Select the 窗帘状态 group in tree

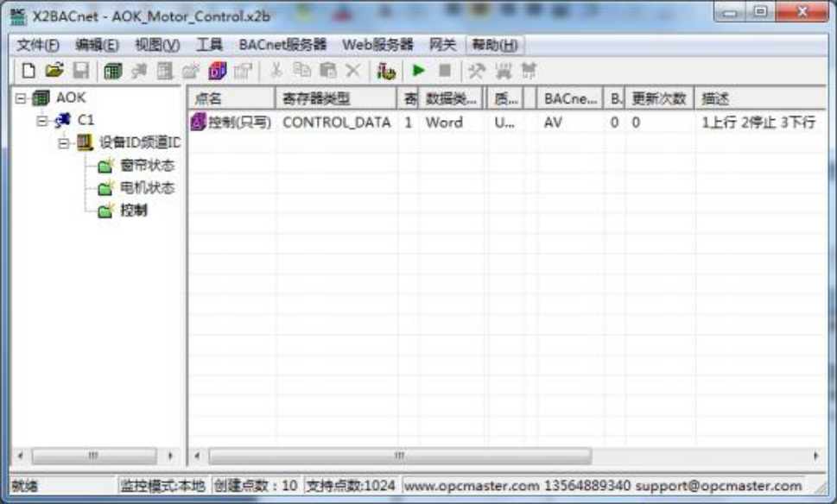pos(148,166)
